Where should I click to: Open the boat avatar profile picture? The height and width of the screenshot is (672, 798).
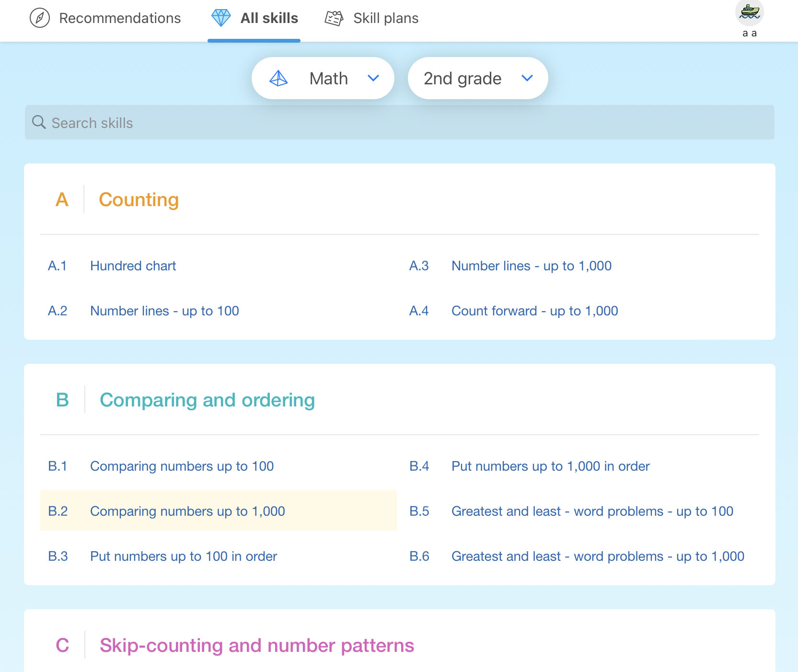(x=749, y=13)
